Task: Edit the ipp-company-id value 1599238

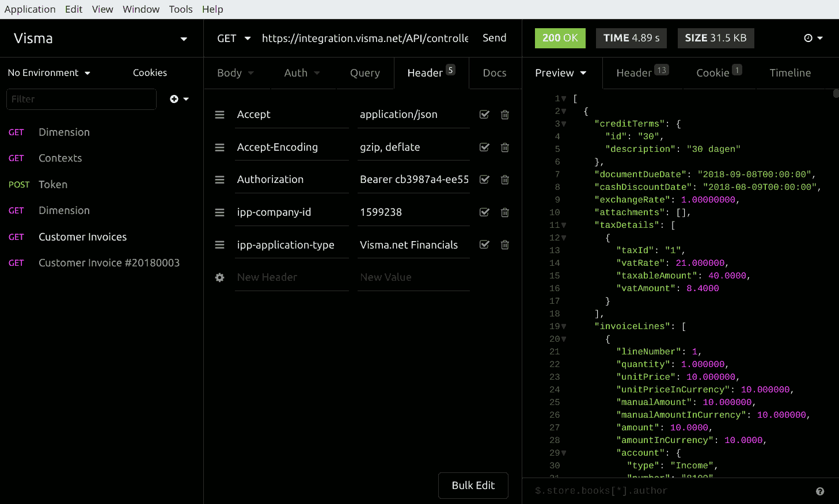Action: click(413, 212)
